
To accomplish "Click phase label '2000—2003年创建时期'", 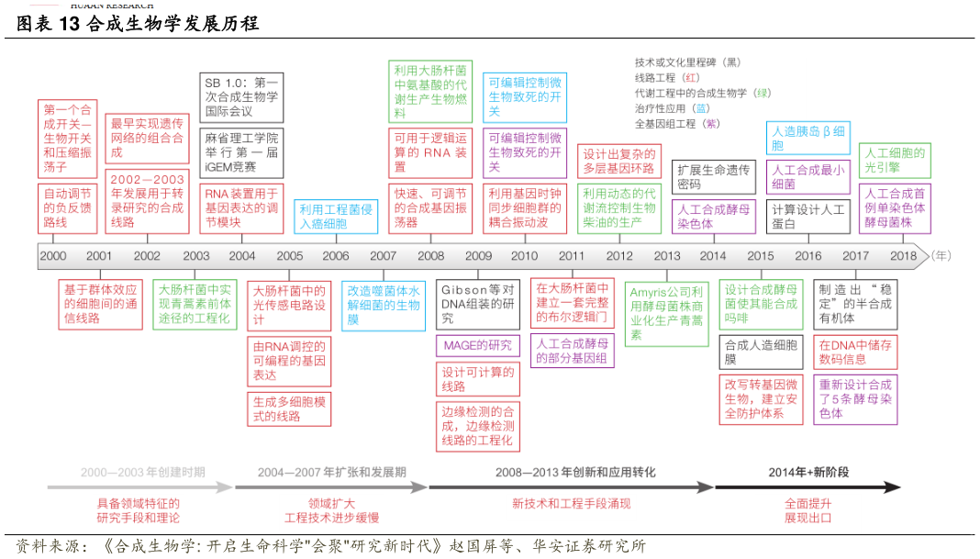I will tap(142, 472).
